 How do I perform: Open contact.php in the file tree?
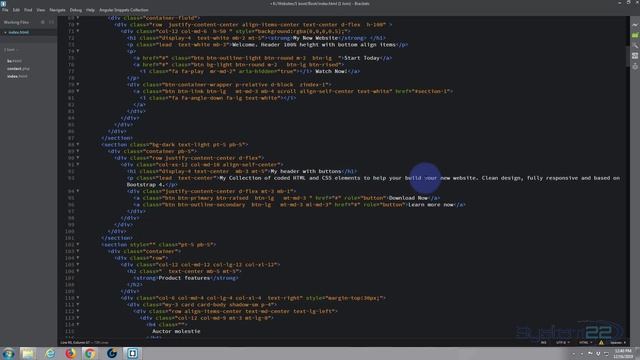pyautogui.click(x=18, y=69)
